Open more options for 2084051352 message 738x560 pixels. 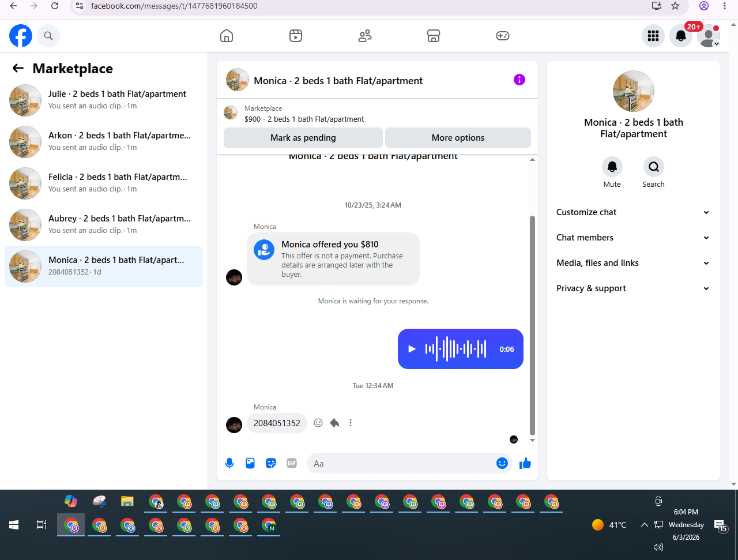pyautogui.click(x=351, y=423)
